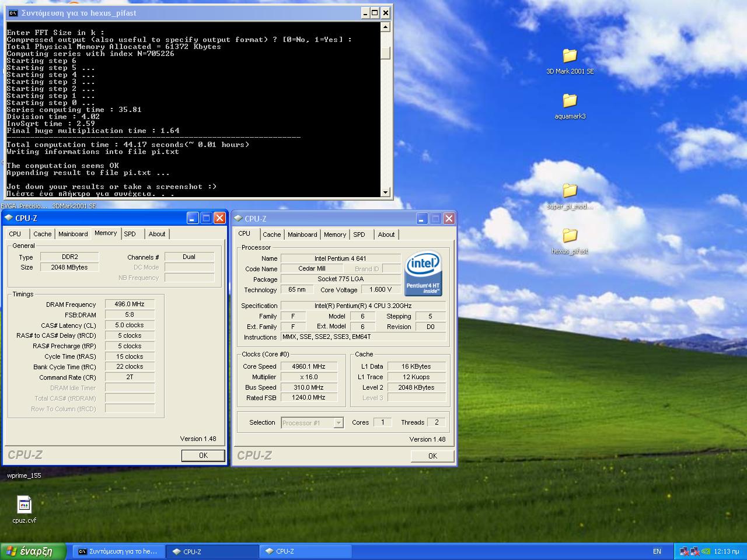747x560 pixels.
Task: Click the console line 'Total computation time'
Action: click(128, 145)
